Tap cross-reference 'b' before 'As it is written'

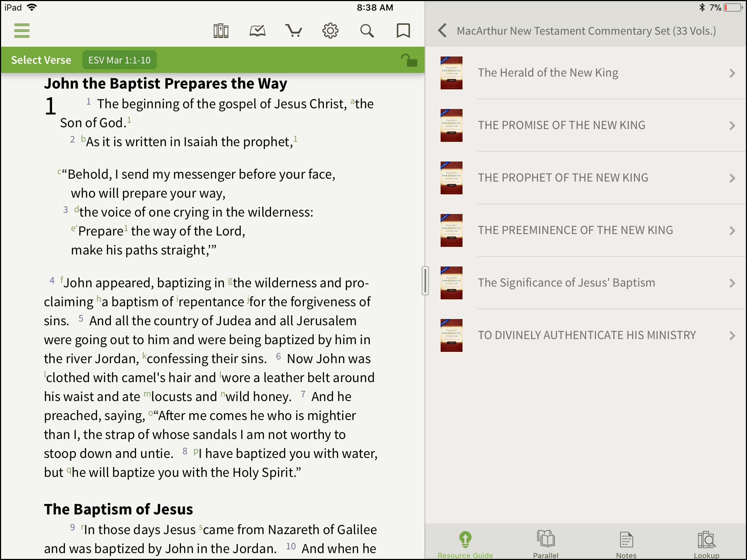click(x=83, y=139)
